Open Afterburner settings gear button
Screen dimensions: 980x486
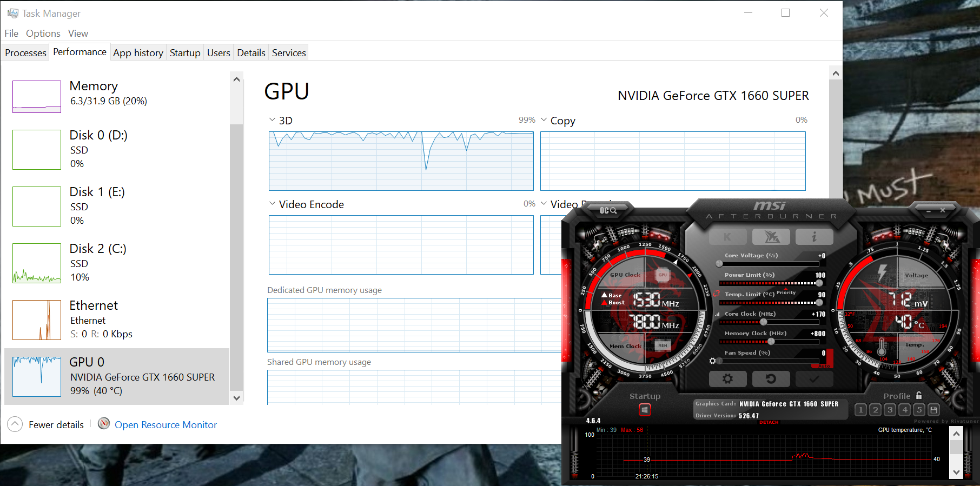click(x=727, y=379)
